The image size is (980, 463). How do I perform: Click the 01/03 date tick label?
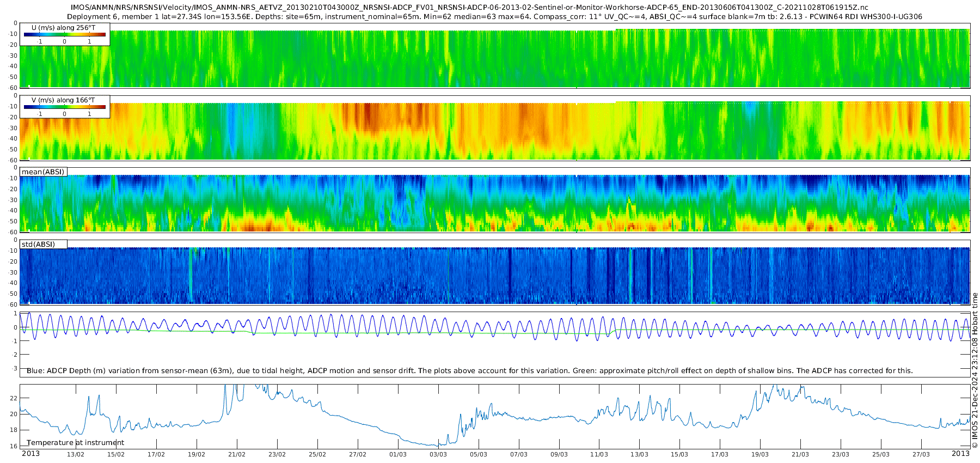(x=398, y=455)
